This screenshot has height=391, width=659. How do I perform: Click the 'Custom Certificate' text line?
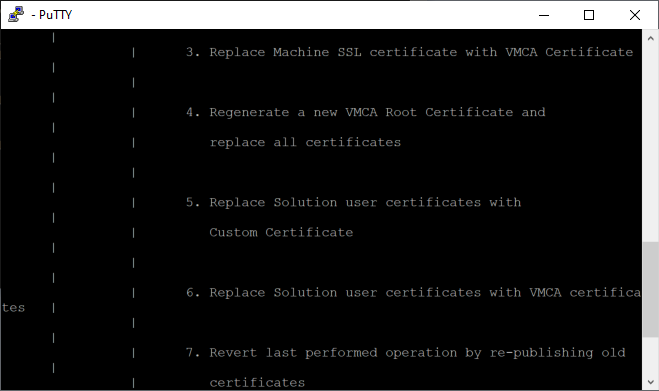point(281,232)
